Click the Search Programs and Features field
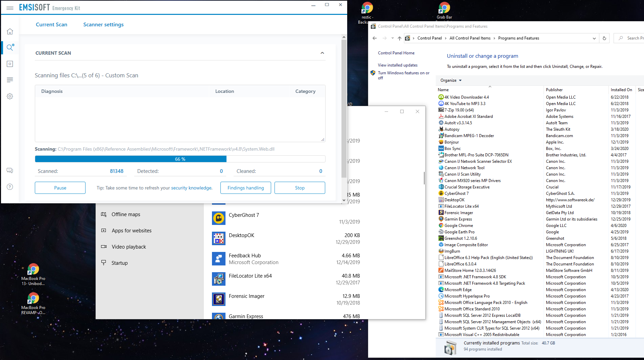 pos(629,38)
